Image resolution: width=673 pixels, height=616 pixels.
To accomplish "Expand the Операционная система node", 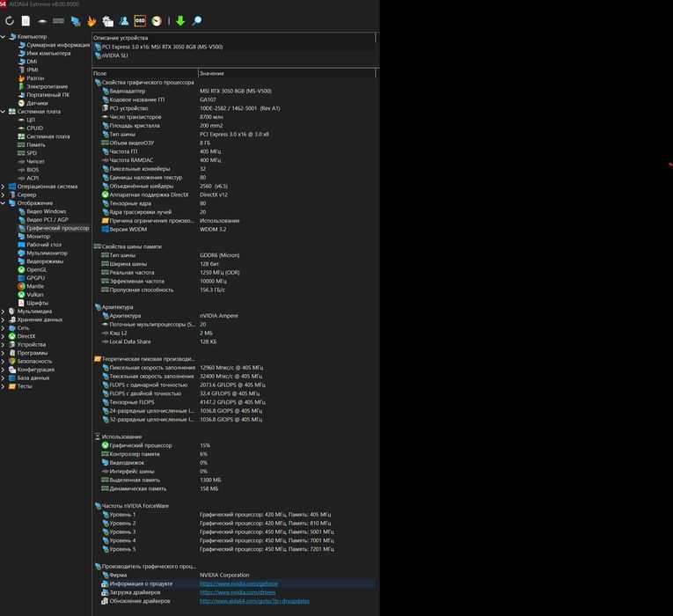I will coord(3,187).
